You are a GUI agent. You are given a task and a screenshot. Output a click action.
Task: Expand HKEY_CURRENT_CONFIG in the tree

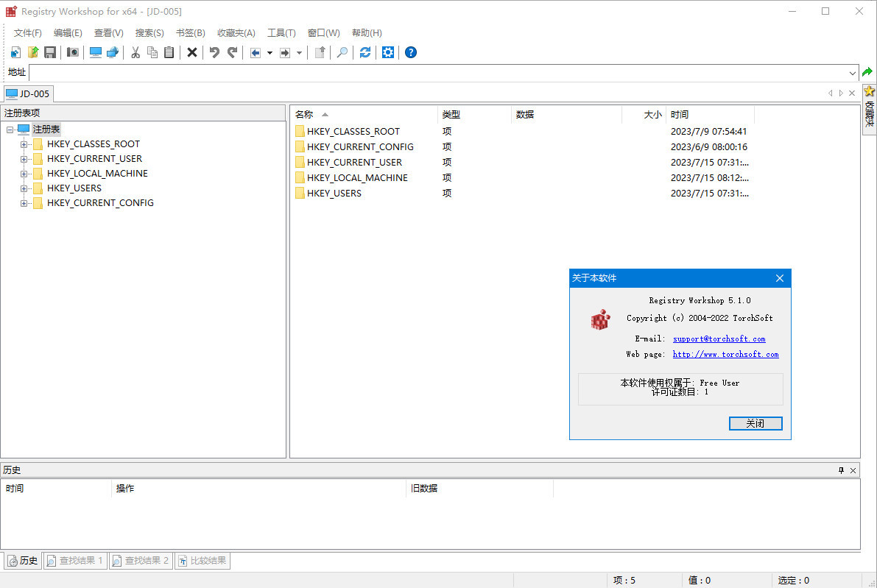[24, 203]
